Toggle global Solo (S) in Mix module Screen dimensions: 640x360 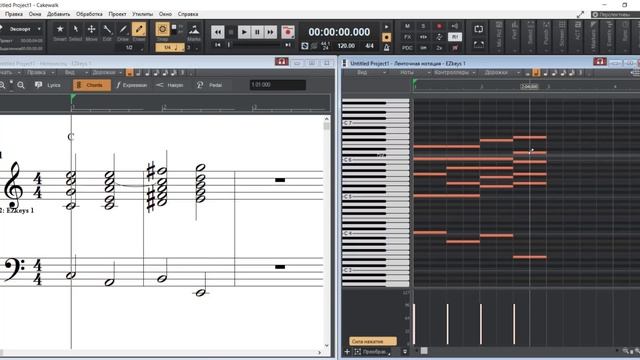(x=423, y=26)
